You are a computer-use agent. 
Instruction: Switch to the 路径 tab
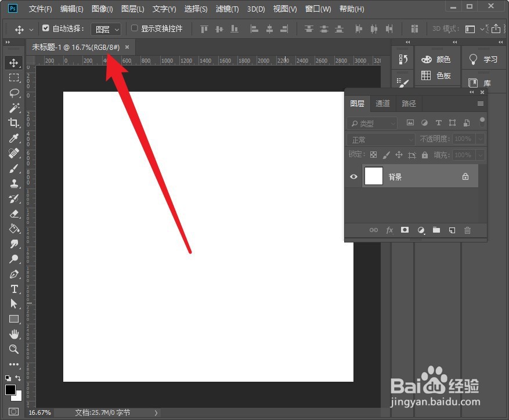click(409, 103)
